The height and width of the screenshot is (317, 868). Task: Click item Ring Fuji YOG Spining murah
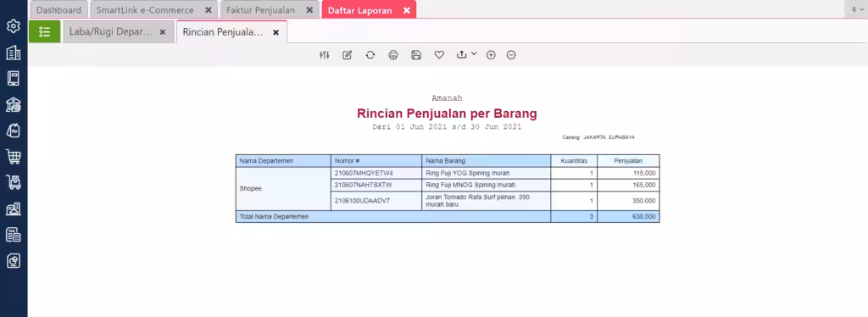[468, 173]
